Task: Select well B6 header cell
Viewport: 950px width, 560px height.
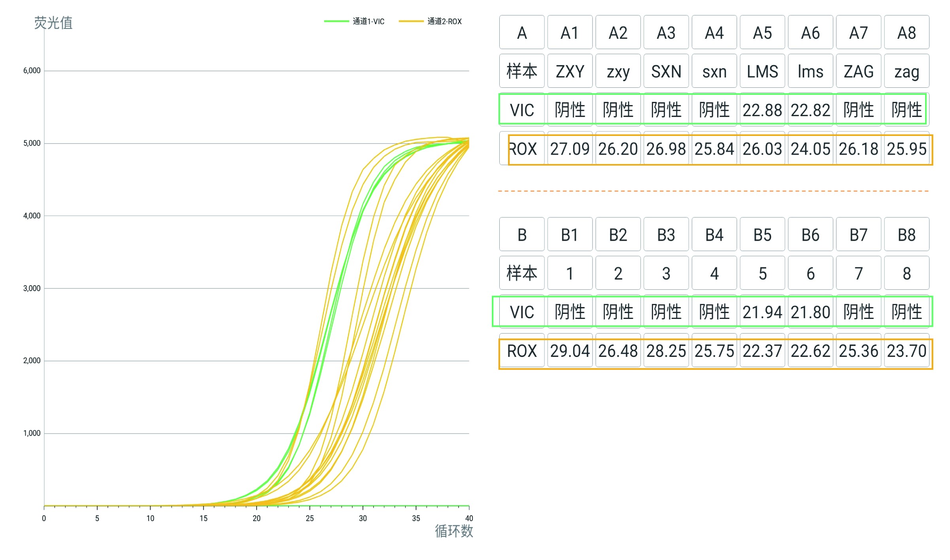Action: click(x=810, y=235)
